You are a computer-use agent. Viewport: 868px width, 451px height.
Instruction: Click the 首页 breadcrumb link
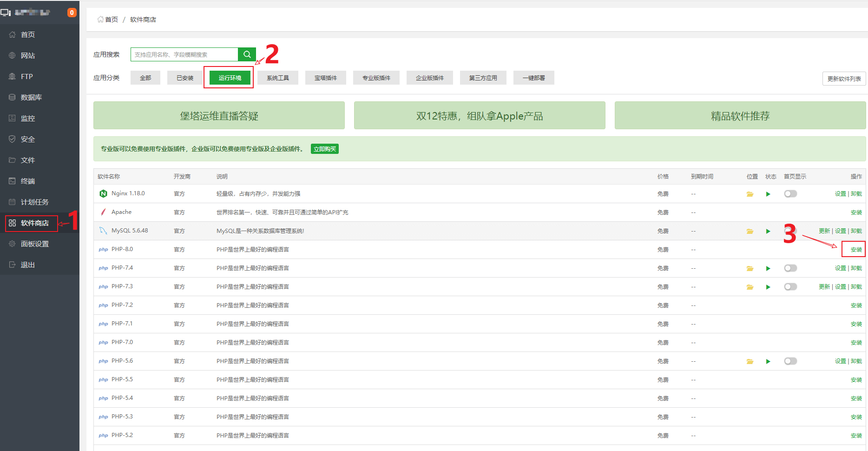pos(112,20)
